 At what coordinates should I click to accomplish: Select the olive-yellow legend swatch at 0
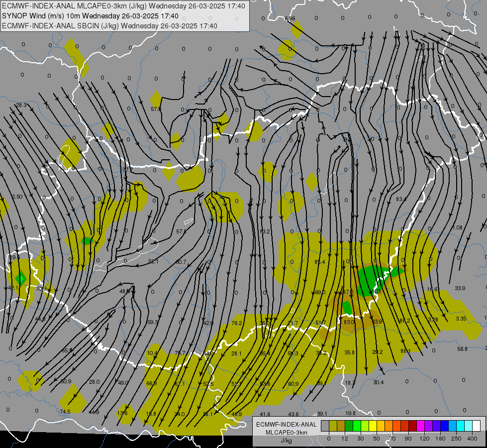333,426
